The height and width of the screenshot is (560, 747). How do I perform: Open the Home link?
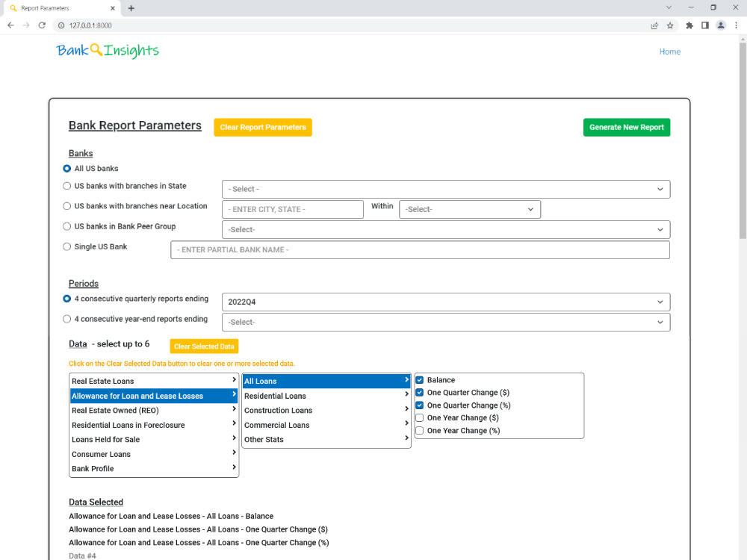(670, 52)
